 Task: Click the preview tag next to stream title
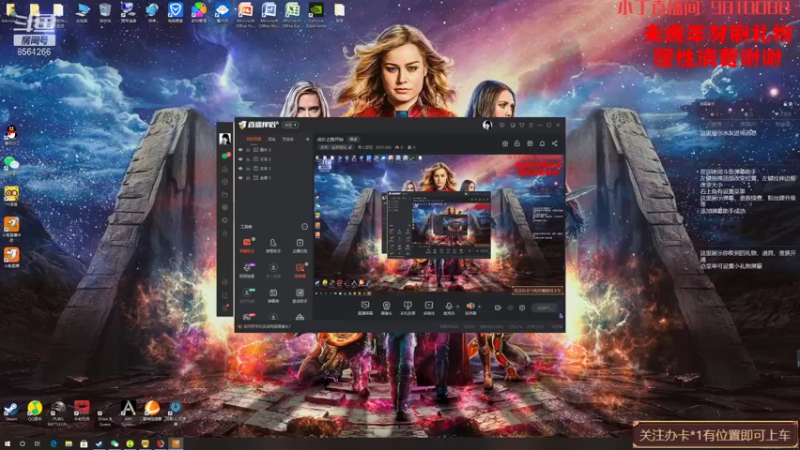(353, 139)
